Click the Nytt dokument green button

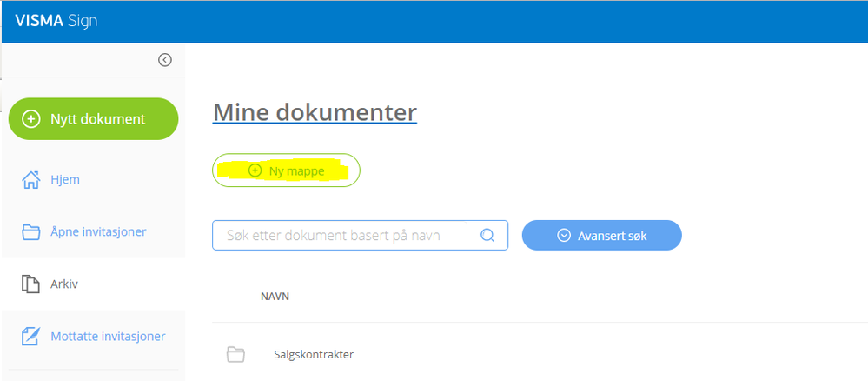94,118
